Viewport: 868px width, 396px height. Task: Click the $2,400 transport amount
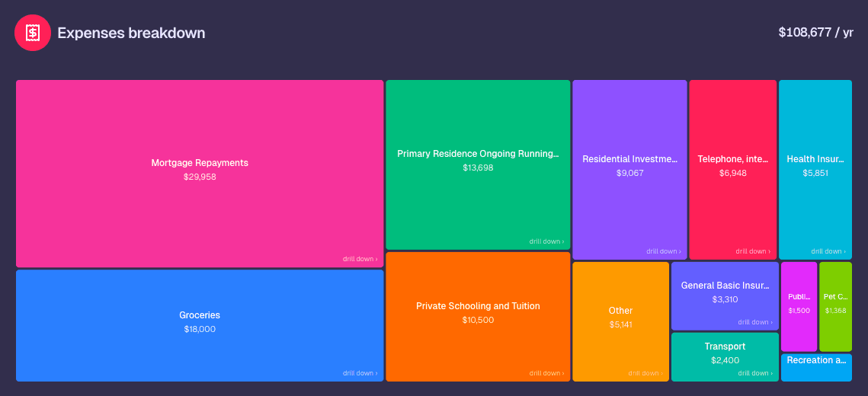[x=725, y=360]
